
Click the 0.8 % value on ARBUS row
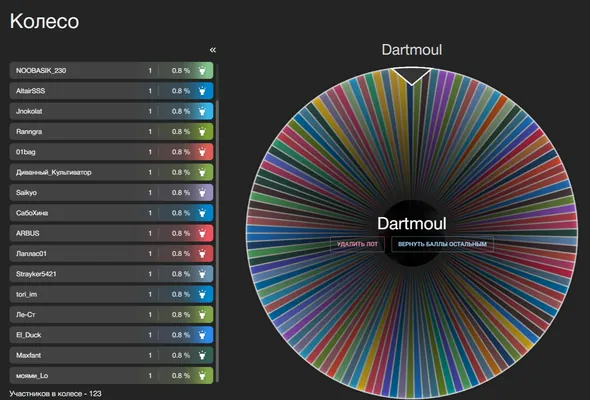181,233
